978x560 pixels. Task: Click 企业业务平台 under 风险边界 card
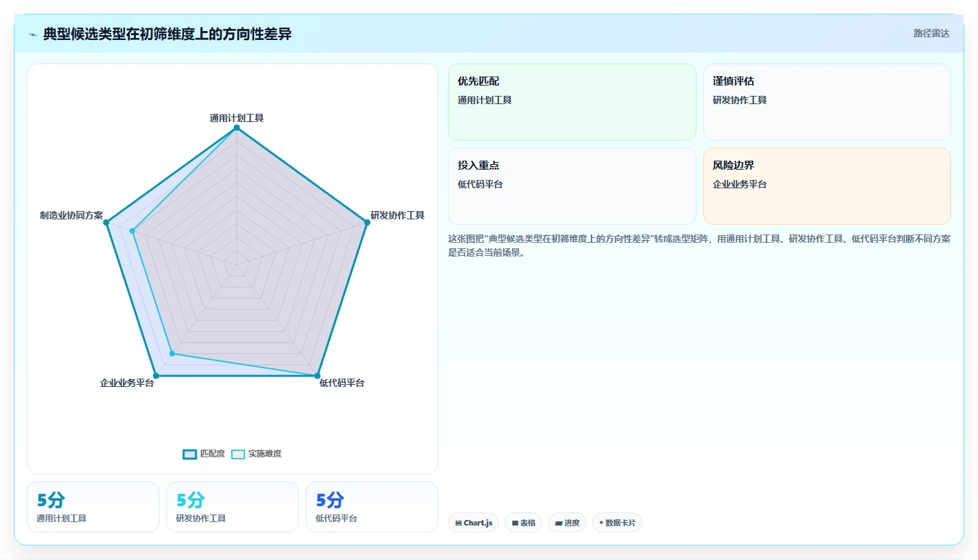[x=740, y=184]
